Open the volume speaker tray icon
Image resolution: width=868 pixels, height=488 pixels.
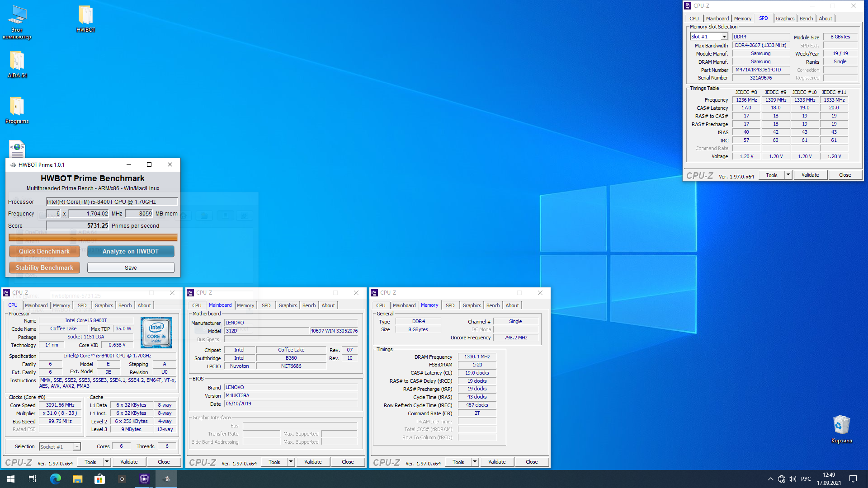[793, 479]
